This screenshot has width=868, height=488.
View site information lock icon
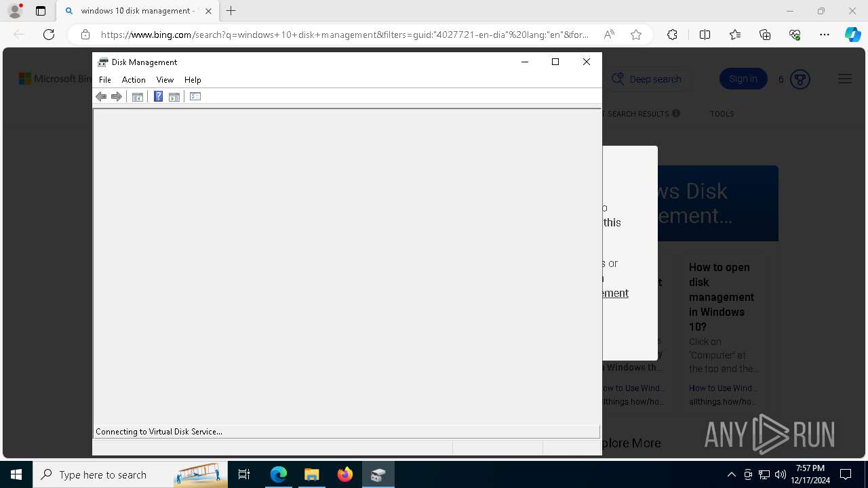(x=85, y=35)
